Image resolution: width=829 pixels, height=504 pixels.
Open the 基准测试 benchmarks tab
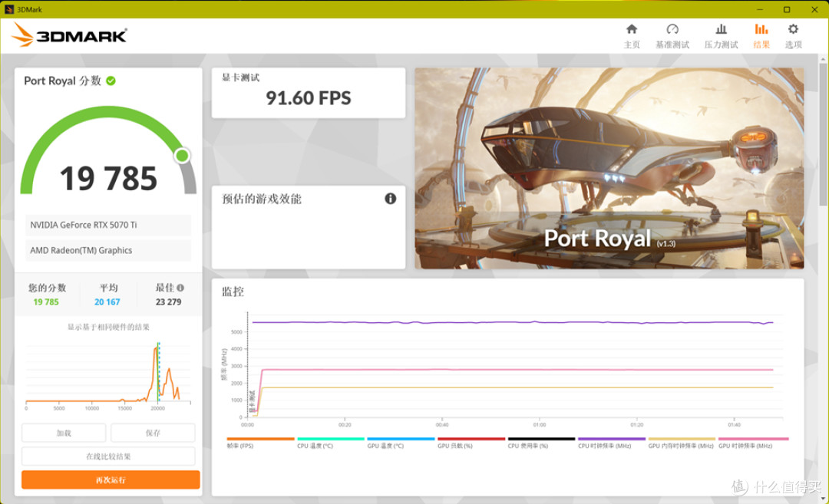(672, 37)
